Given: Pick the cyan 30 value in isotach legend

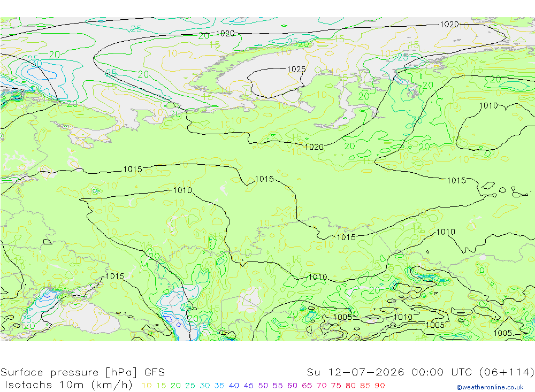Looking at the screenshot, I should click(x=205, y=386).
